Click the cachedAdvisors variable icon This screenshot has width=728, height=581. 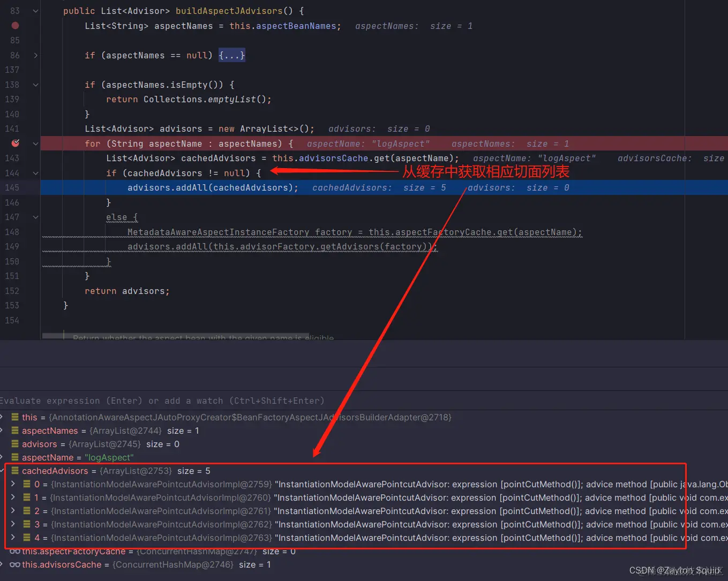[x=15, y=471]
